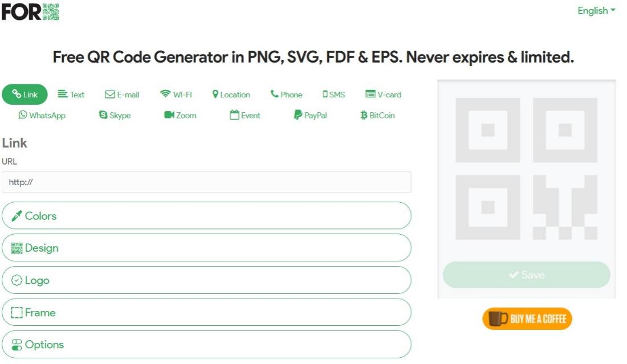Viewport: 627px width, 364px height.
Task: Click into the URL input field
Action: (x=206, y=182)
